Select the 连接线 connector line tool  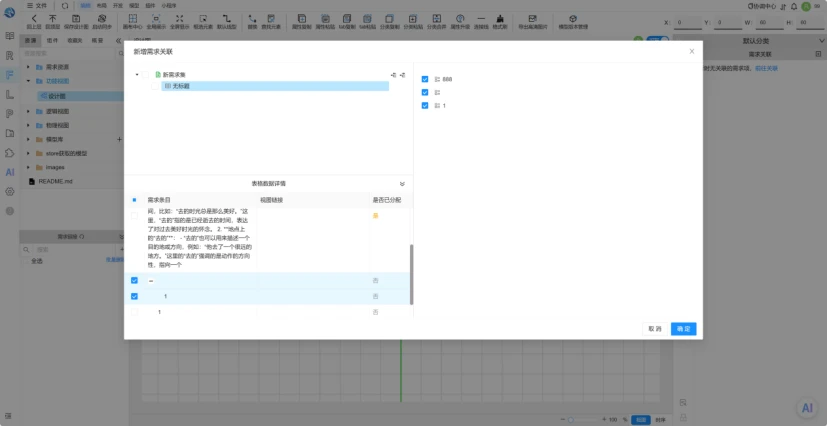(x=481, y=18)
